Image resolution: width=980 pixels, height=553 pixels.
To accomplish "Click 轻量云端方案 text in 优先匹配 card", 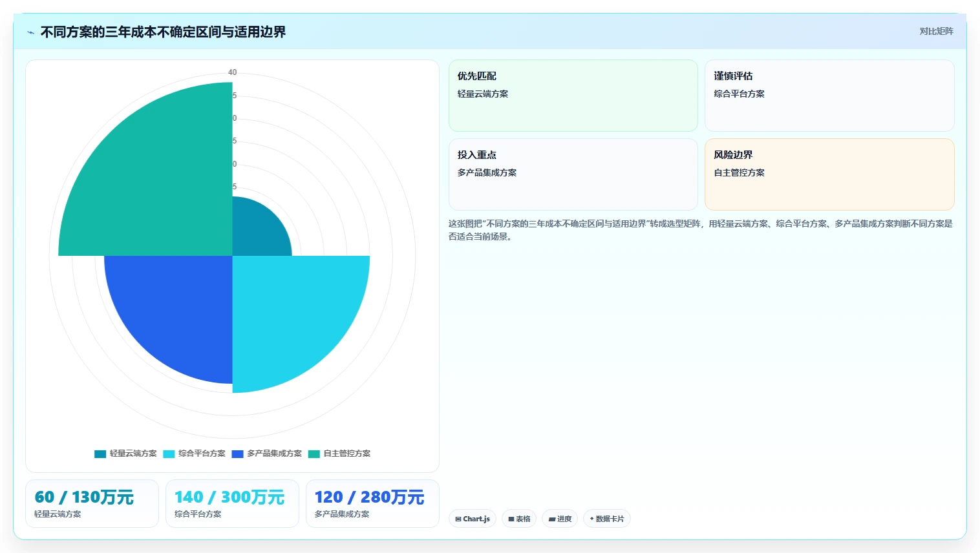I will (483, 94).
